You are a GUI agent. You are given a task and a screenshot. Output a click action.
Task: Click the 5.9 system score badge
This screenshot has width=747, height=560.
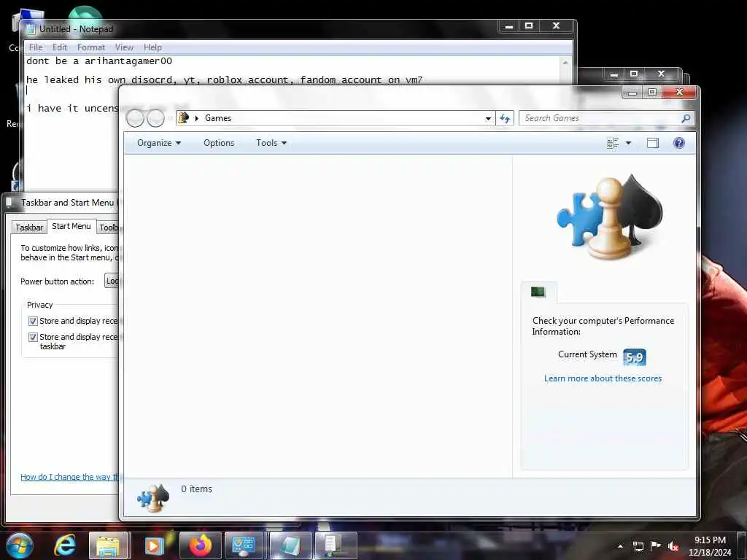tap(635, 357)
